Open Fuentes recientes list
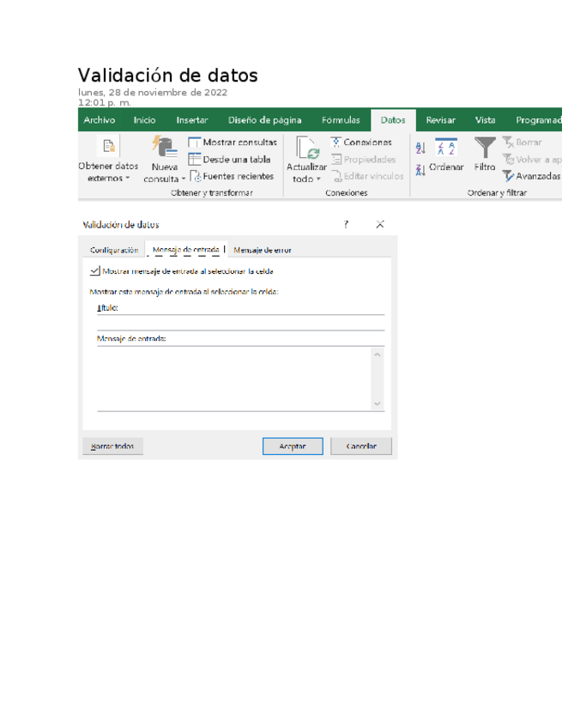The image size is (562, 728). [x=232, y=176]
